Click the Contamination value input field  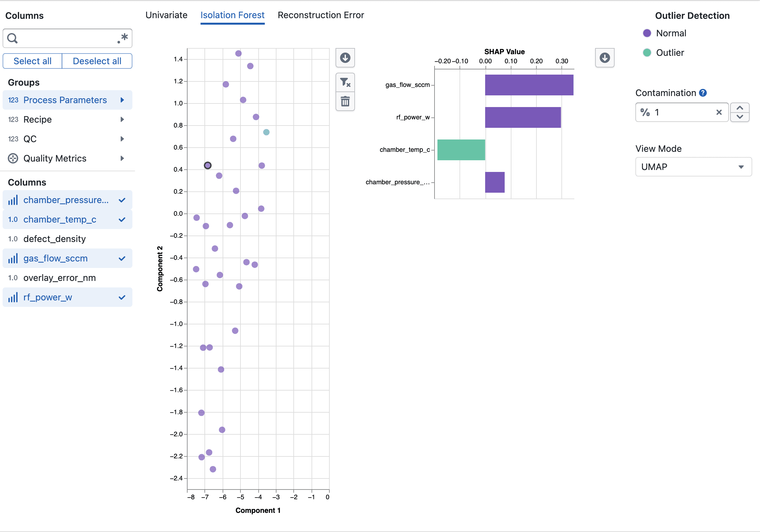pos(682,112)
